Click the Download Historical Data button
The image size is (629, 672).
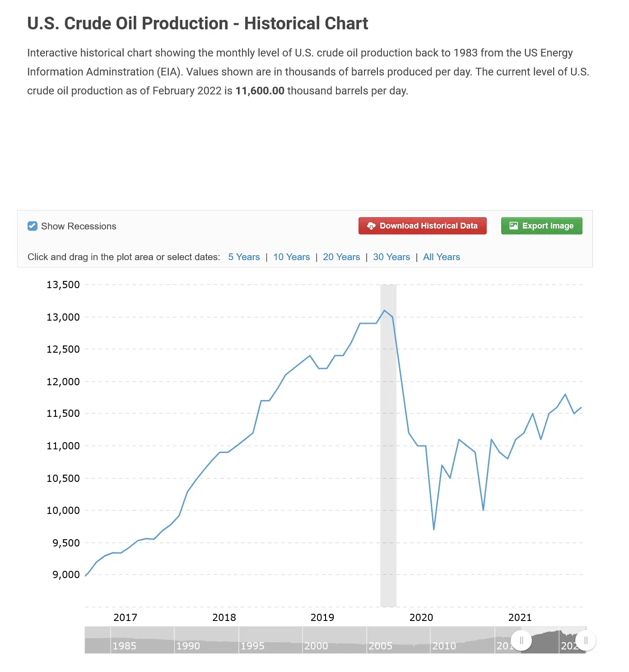click(422, 226)
